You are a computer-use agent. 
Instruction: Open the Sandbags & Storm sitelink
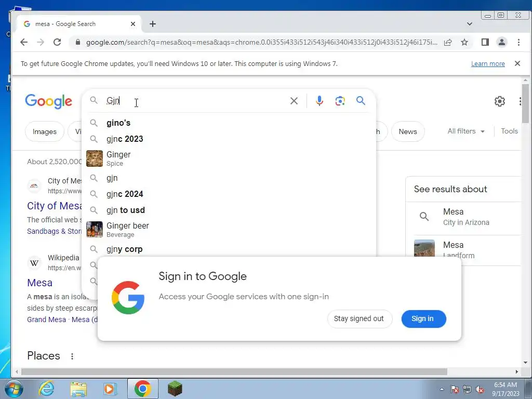click(54, 231)
